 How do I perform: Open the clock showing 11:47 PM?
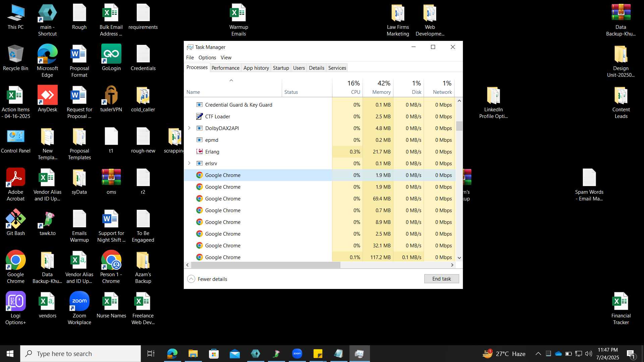(x=607, y=354)
